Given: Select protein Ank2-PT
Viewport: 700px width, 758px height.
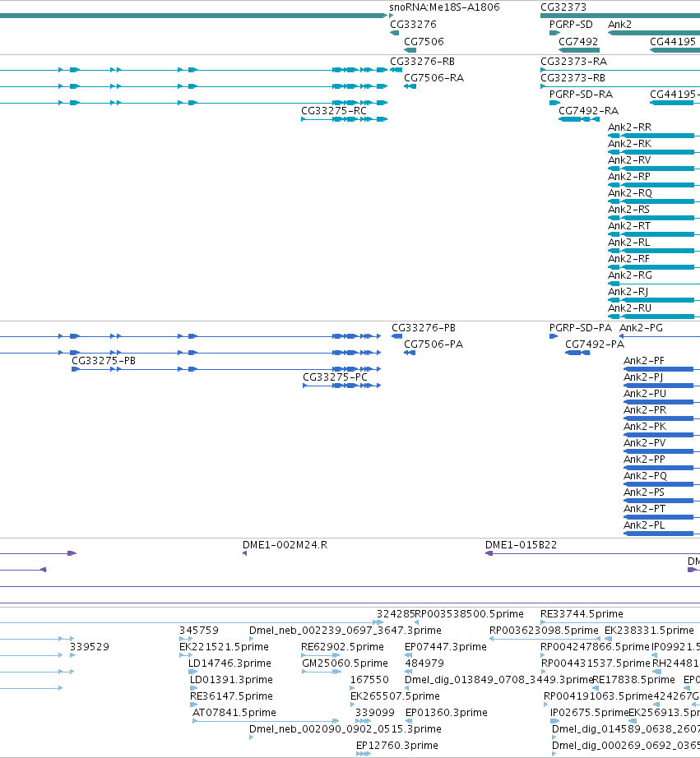Looking at the screenshot, I should click(644, 509).
